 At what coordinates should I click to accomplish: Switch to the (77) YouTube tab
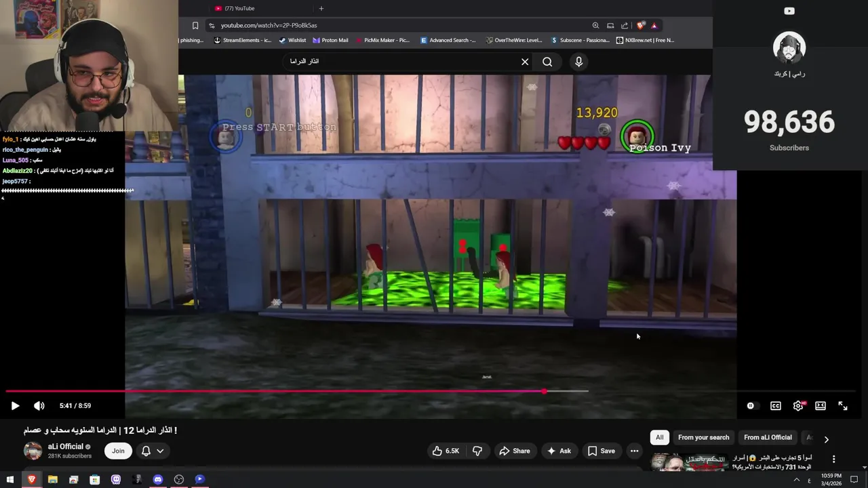point(241,8)
